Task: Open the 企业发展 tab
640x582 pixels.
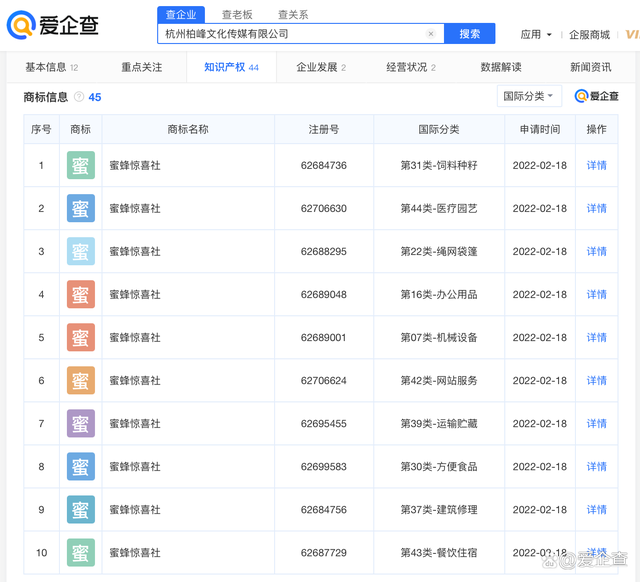Action: pos(321,67)
